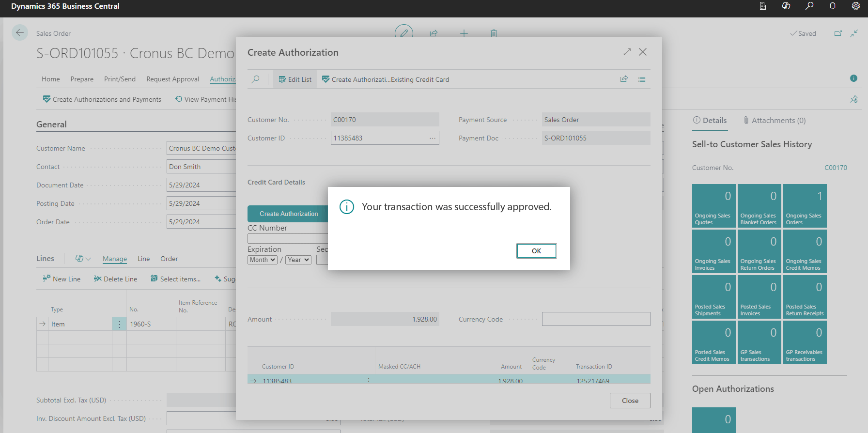Close the Create Authorization dialog with X
This screenshot has height=433, width=868.
(643, 52)
